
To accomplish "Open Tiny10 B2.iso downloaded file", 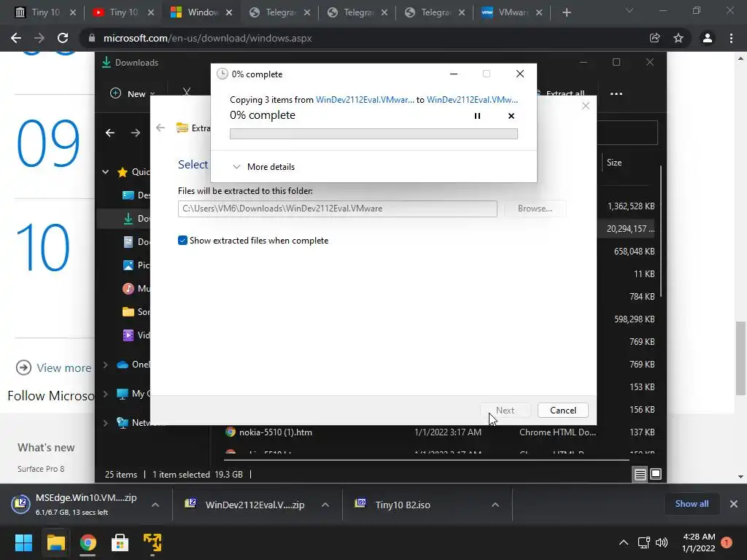I will (403, 505).
